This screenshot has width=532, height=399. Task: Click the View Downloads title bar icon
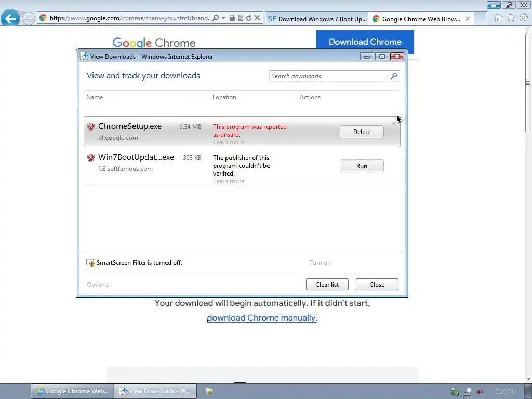point(84,56)
